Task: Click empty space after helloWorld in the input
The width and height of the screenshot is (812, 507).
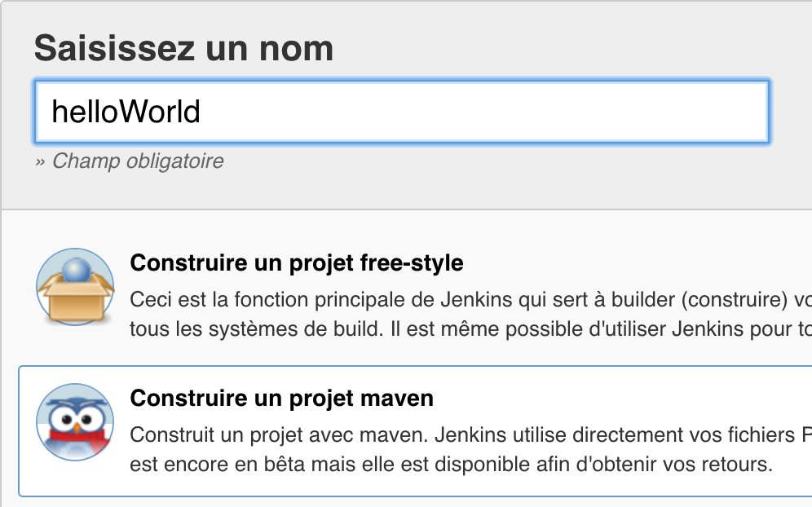Action: pyautogui.click(x=489, y=111)
